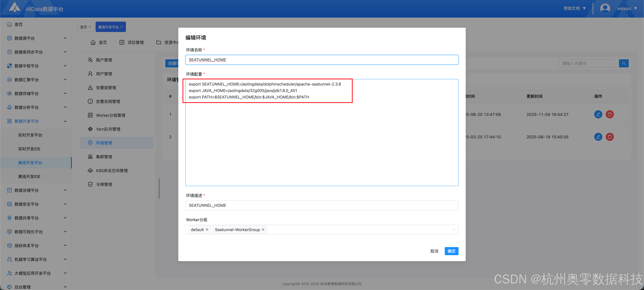Select 实时开发IDE in the sidebar
644x290 pixels.
29,149
